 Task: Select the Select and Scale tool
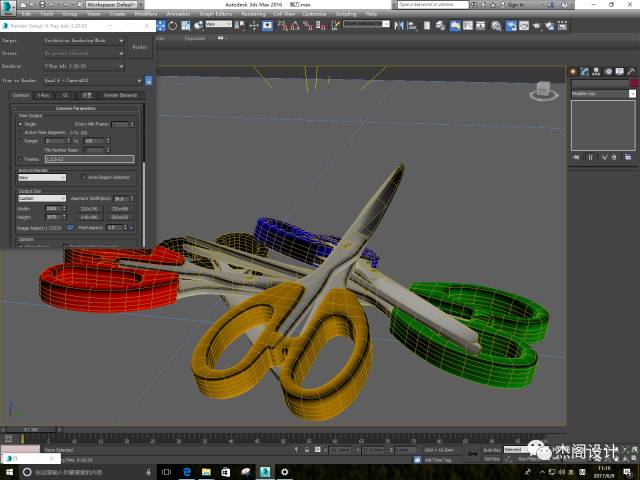pyautogui.click(x=186, y=26)
